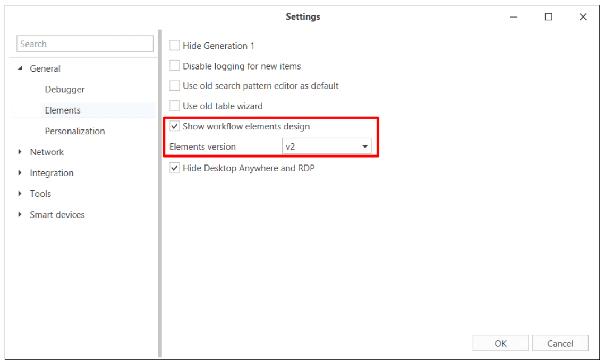
Task: Click the Search settings field
Action: (x=85, y=44)
